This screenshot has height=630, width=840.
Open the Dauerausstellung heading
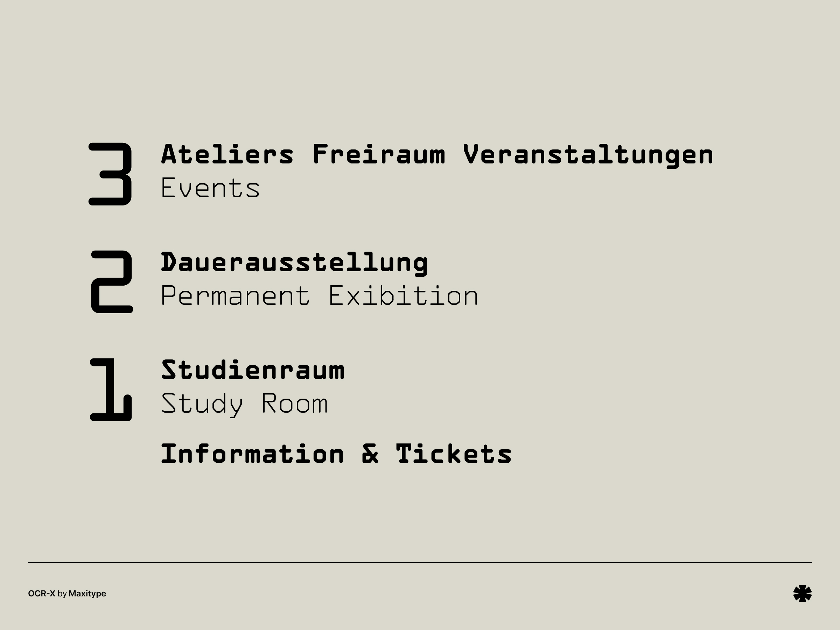click(x=295, y=263)
